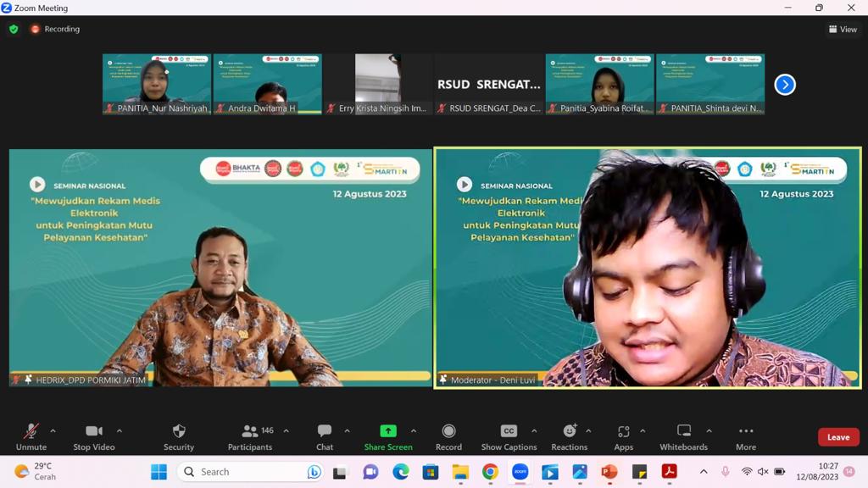This screenshot has width=868, height=488.
Task: Stop Video camera toggle
Action: (x=93, y=436)
